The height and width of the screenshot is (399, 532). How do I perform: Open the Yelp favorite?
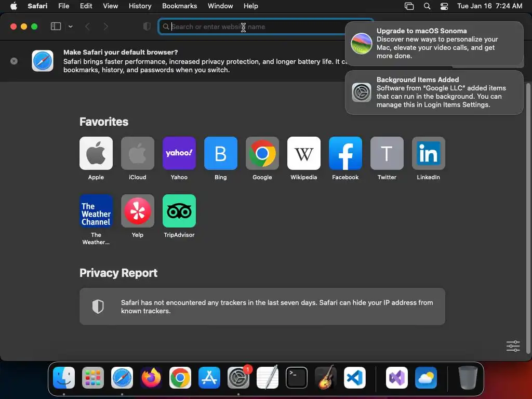coord(137,211)
